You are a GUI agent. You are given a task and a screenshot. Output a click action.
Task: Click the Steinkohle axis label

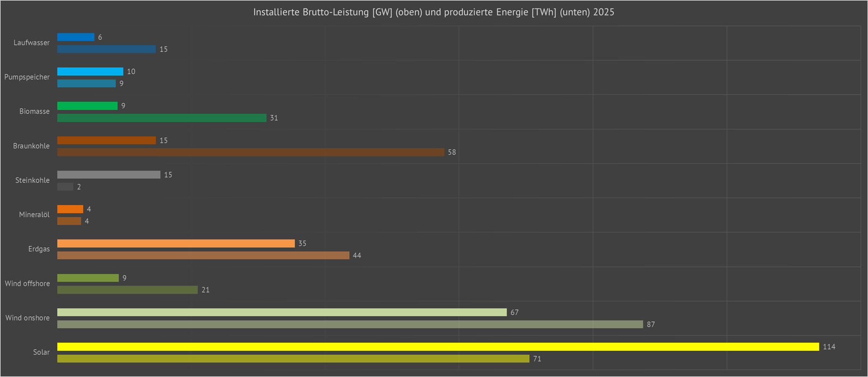32,180
